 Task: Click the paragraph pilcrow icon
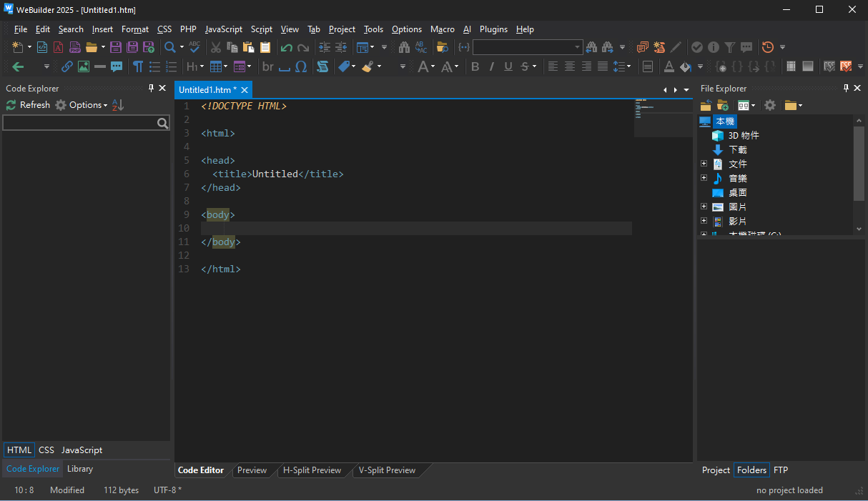(137, 66)
